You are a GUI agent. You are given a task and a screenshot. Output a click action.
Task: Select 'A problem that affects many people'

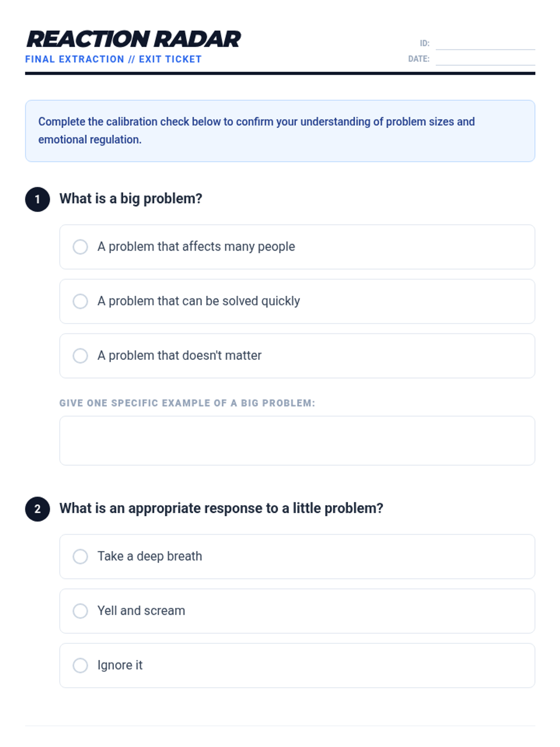pyautogui.click(x=80, y=247)
